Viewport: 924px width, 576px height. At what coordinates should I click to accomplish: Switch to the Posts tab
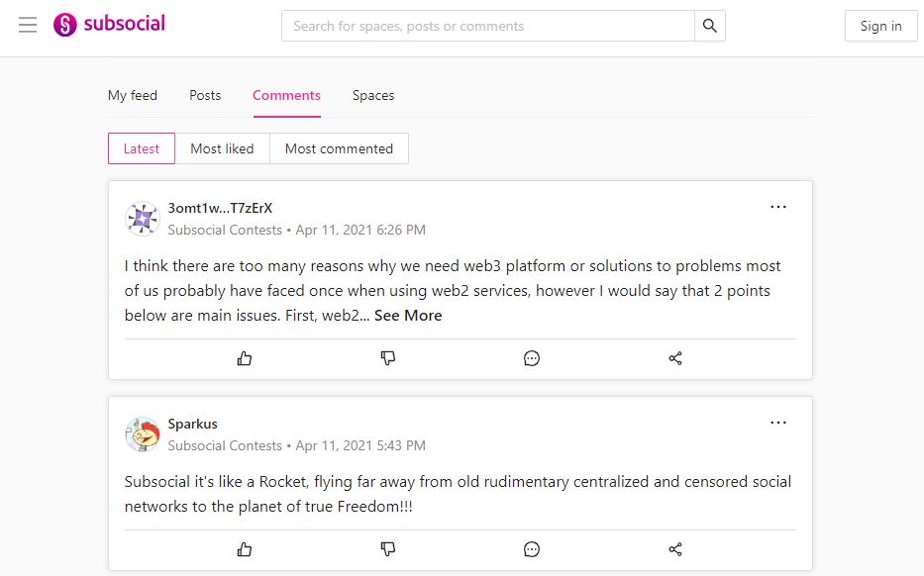[205, 96]
